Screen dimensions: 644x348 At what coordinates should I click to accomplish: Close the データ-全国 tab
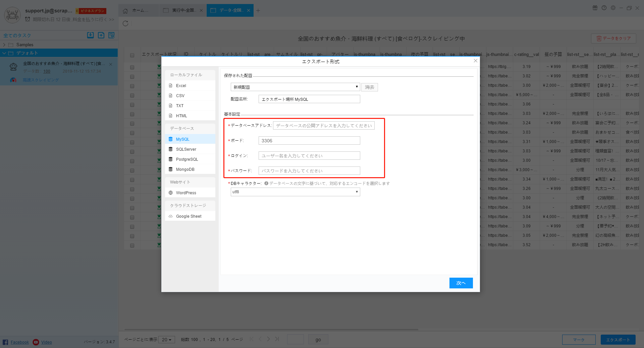tap(249, 10)
